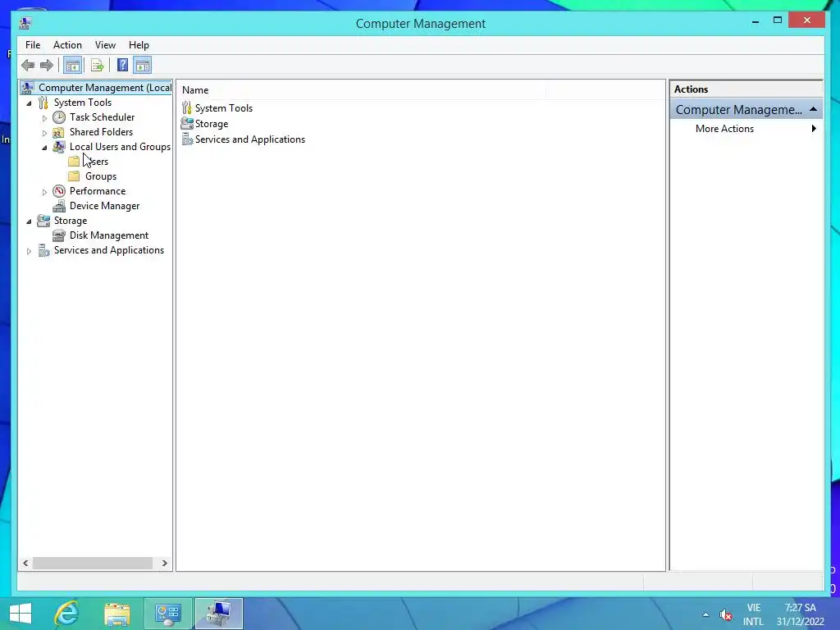
Task: Click the tree pane scrollbar right arrow
Action: click(x=164, y=563)
